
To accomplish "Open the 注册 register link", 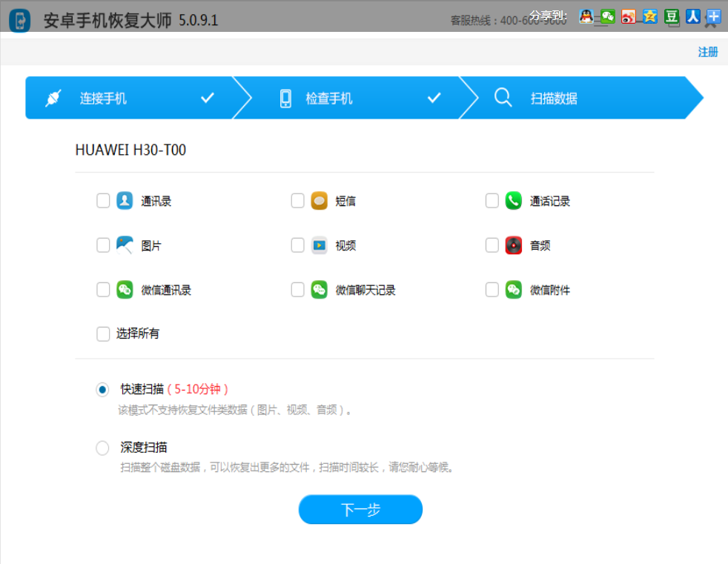I will pyautogui.click(x=707, y=52).
